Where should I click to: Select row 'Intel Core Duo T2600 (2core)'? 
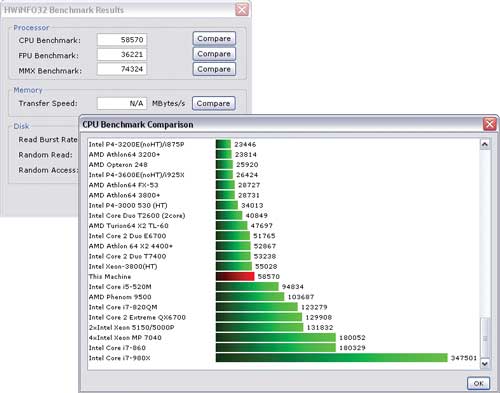click(283, 216)
